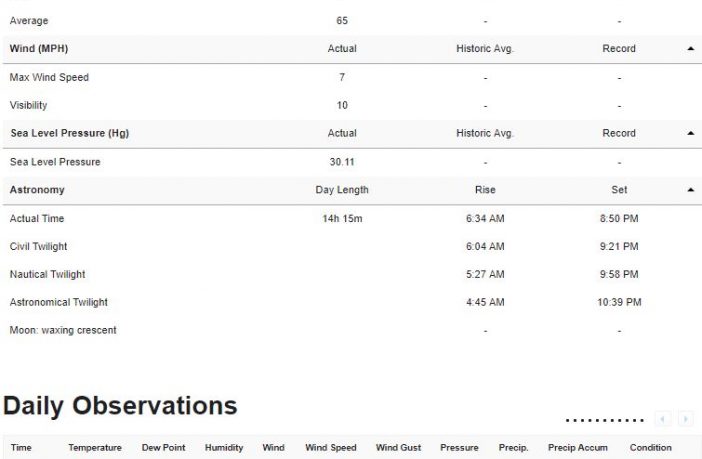Select the Max Wind Speed row
Screen dimensions: 702x459
click(x=352, y=77)
